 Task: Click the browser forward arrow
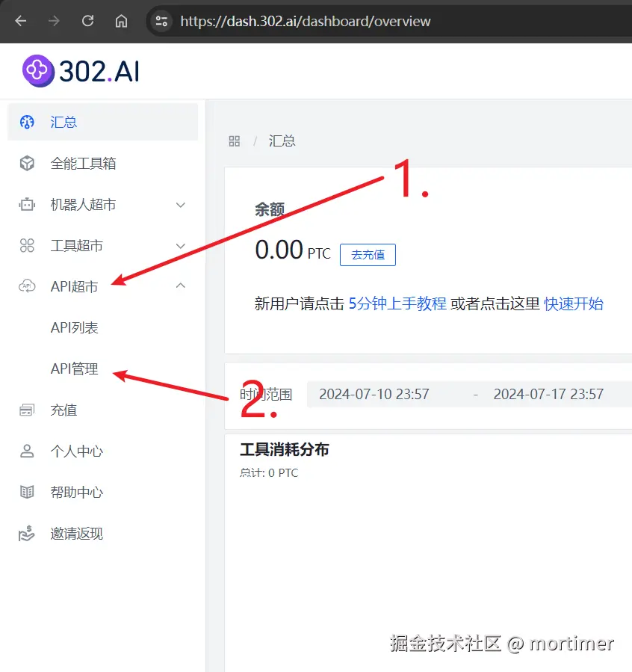coord(54,21)
